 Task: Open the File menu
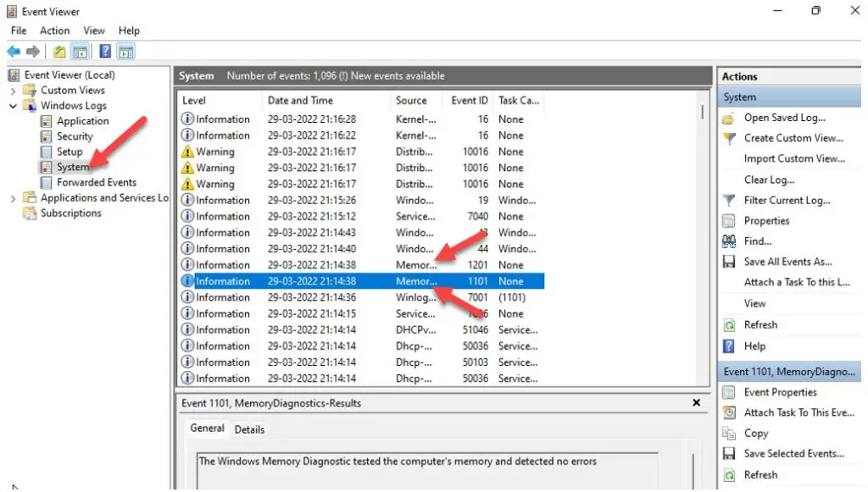[x=19, y=30]
